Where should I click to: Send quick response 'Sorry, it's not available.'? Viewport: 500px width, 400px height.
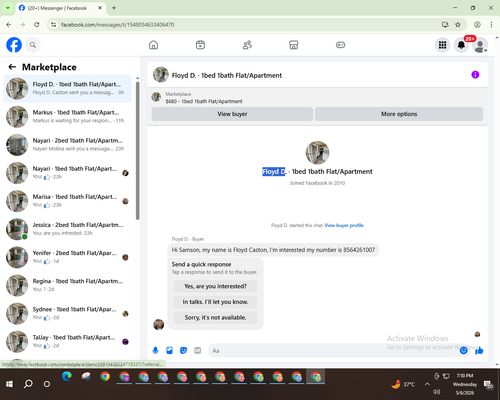pos(215,318)
